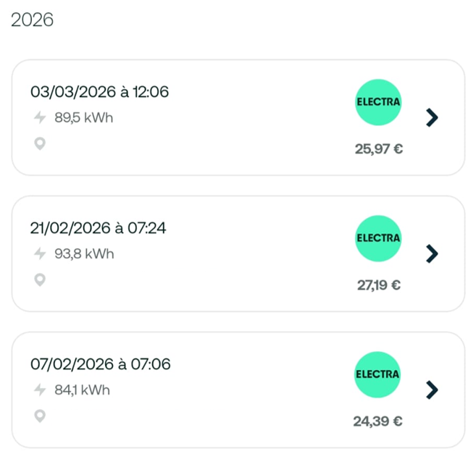476x454 pixels.
Task: Click the lightning bolt icon beside 93,8 kWh
Action: (x=40, y=254)
